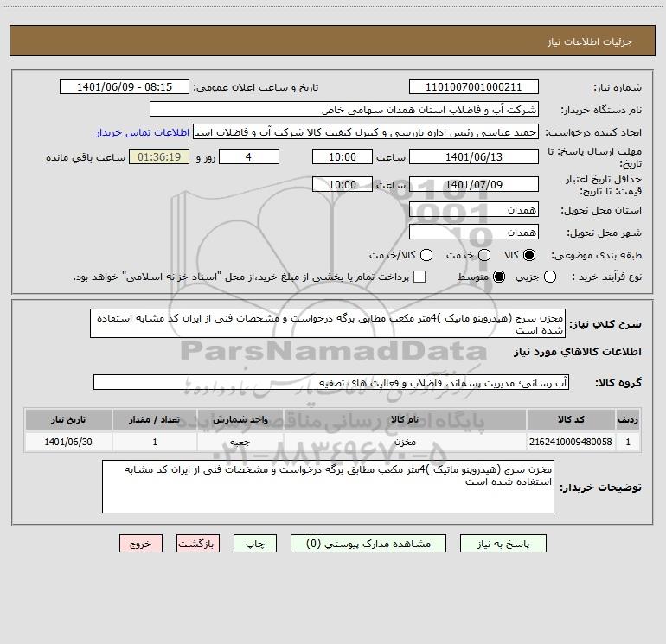This screenshot has width=666, height=644.
Task: Click the کد کالا column header
Action: (571, 419)
